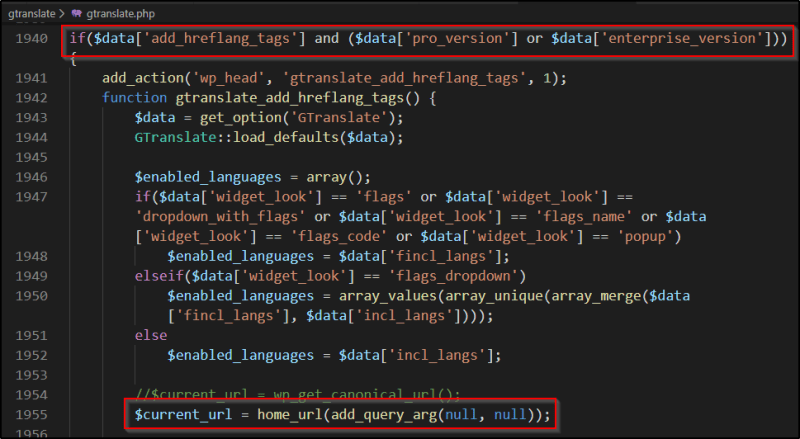This screenshot has height=439, width=800.
Task: Click 'popup' string
Action: click(x=645, y=236)
